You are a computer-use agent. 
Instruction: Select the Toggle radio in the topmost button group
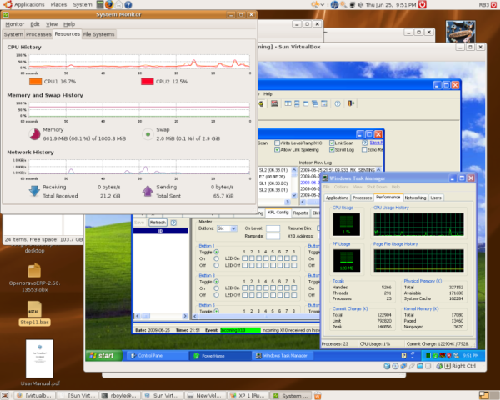click(216, 252)
